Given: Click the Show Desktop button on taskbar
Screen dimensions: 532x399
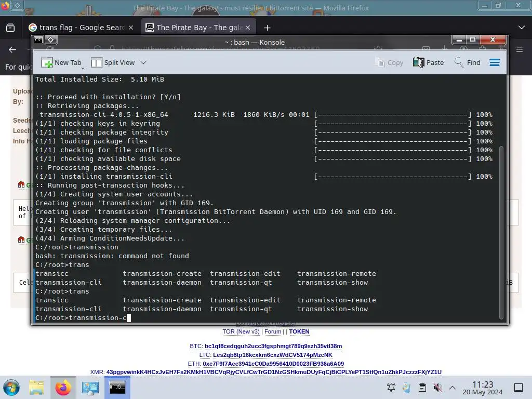Looking at the screenshot, I should pos(518,388).
